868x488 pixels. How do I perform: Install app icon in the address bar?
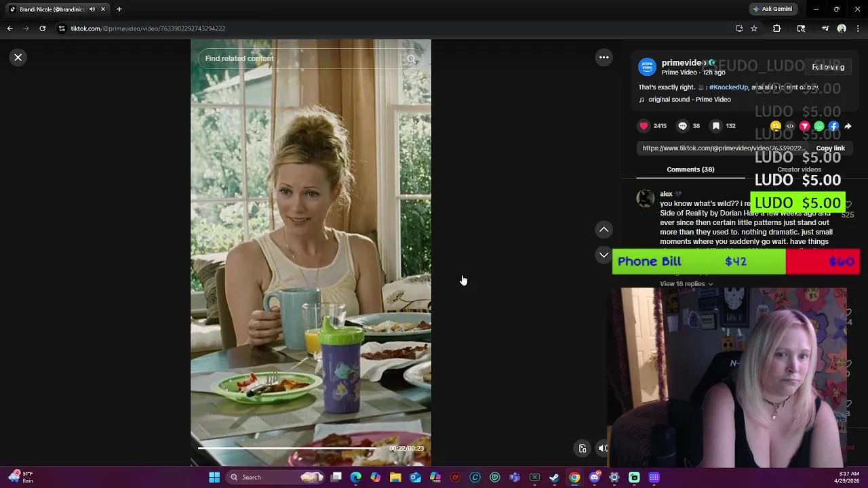[x=739, y=28]
